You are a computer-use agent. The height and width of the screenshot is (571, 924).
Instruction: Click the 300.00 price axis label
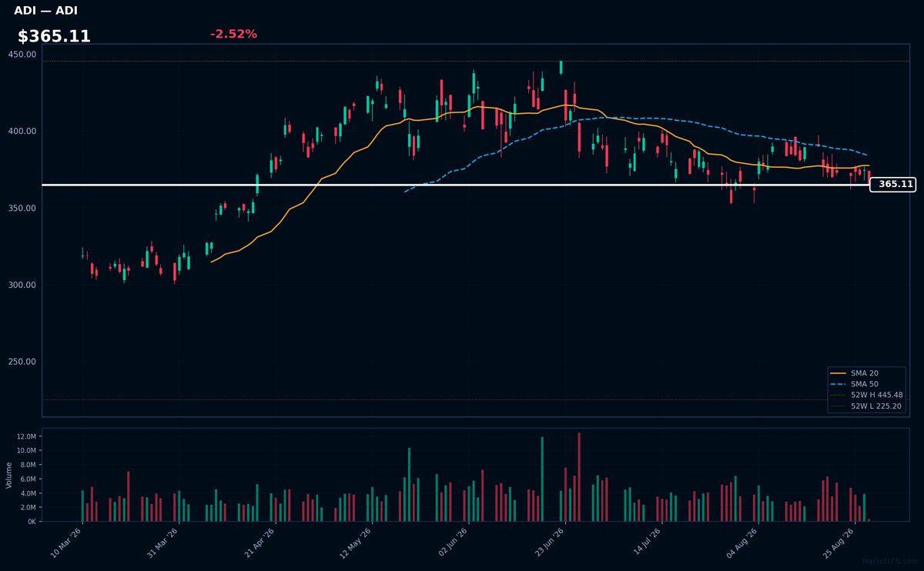(x=22, y=285)
